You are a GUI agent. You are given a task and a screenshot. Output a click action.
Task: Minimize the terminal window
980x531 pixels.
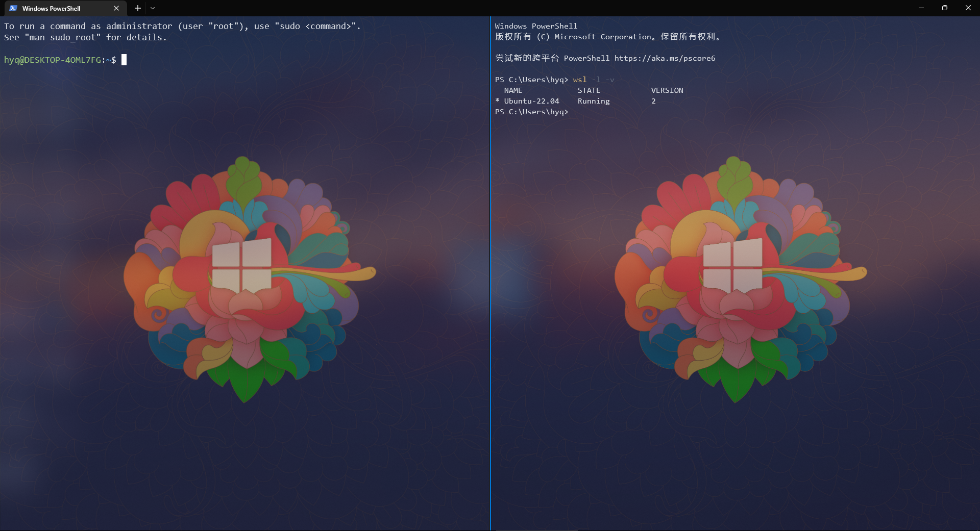click(921, 8)
